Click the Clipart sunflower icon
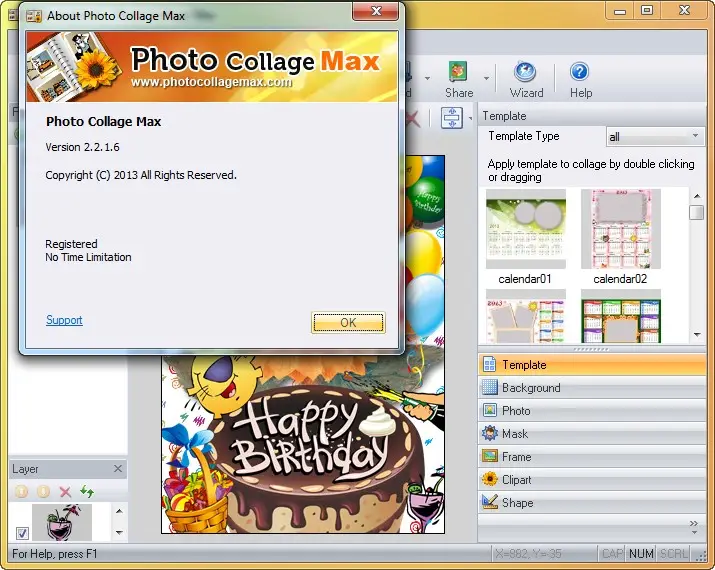The width and height of the screenshot is (715, 570). coord(489,479)
